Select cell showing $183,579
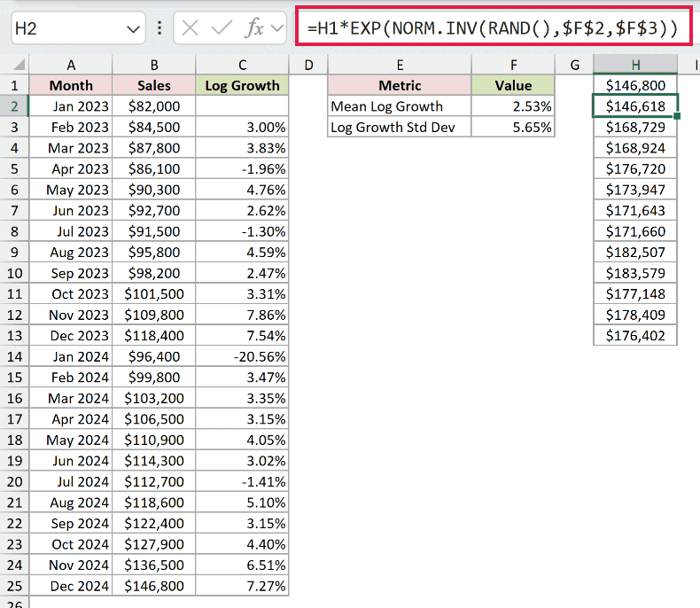The height and width of the screenshot is (608, 700). pos(635,273)
